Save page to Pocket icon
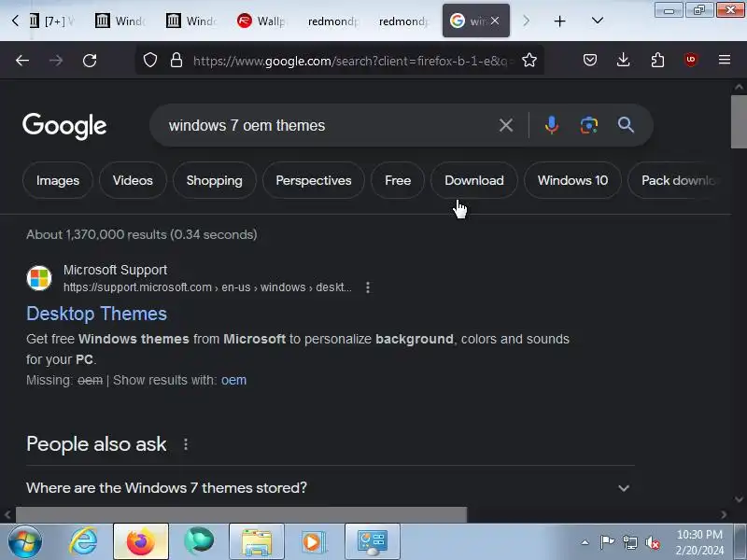 click(590, 60)
